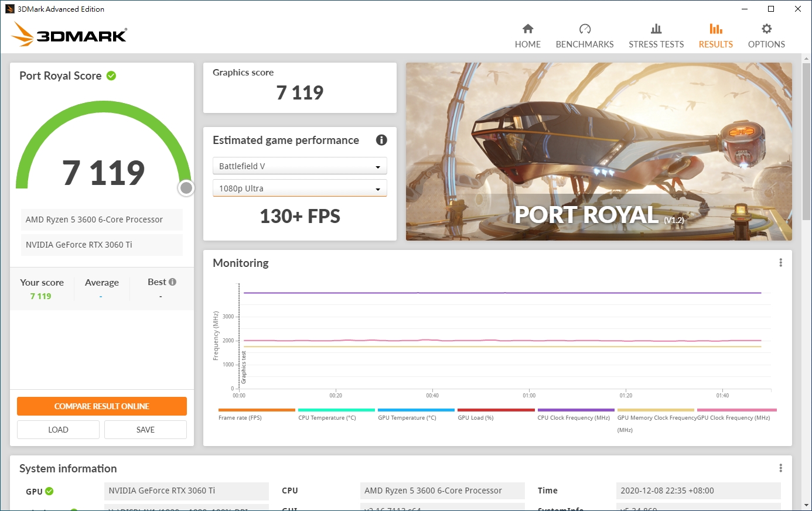Click COMPARE RESULT ONLINE button

point(102,406)
